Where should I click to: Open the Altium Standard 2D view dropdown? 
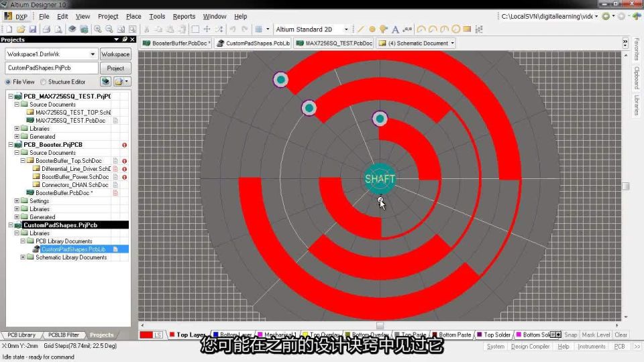(x=346, y=29)
